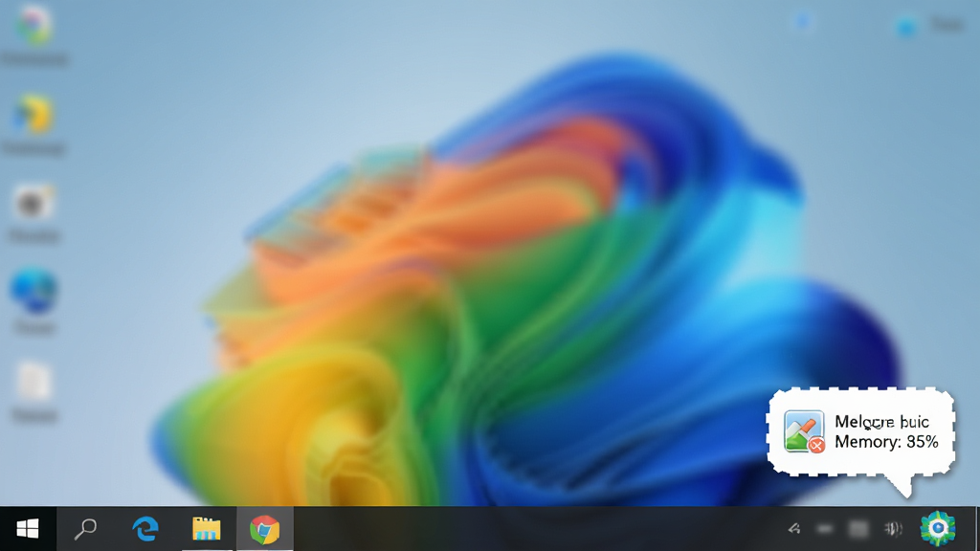Click the light-blue icon near top-right corner

pos(905,27)
